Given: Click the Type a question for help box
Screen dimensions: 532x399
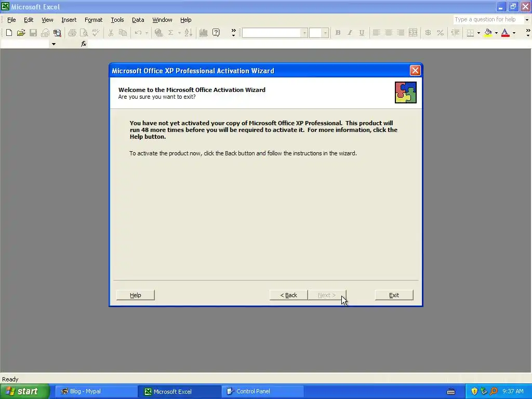Looking at the screenshot, I should pos(488,20).
